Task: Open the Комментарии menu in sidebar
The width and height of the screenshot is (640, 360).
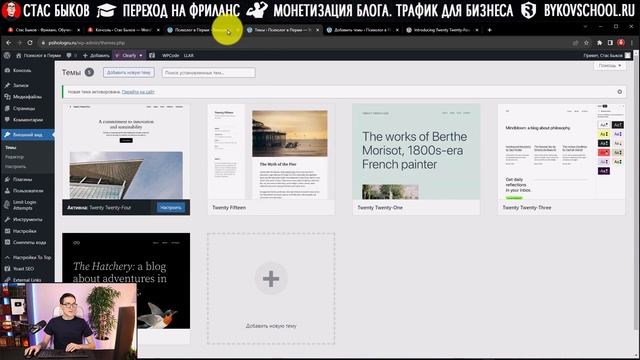Action: pyautogui.click(x=27, y=120)
